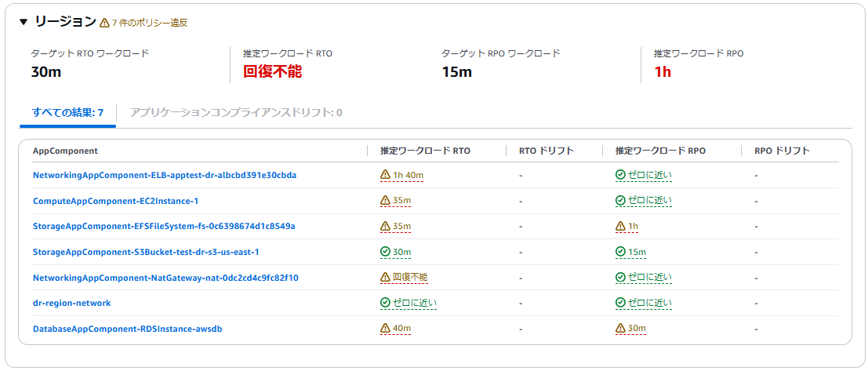Click the policy violation warning icon beside リージョン

point(104,23)
